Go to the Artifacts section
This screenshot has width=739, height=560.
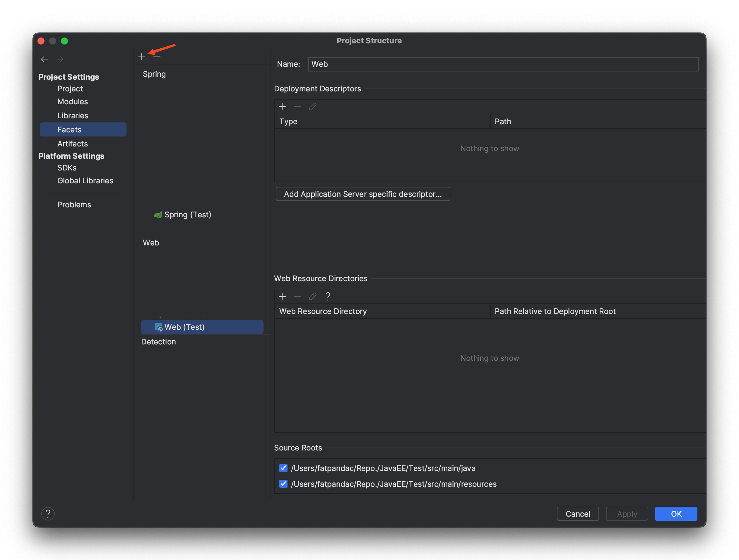point(73,144)
